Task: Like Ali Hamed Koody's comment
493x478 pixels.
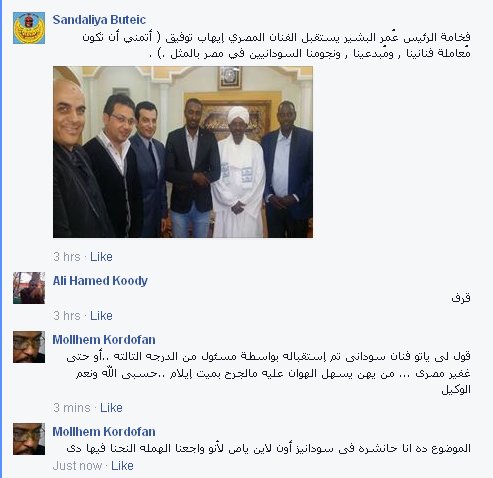Action: (x=101, y=316)
